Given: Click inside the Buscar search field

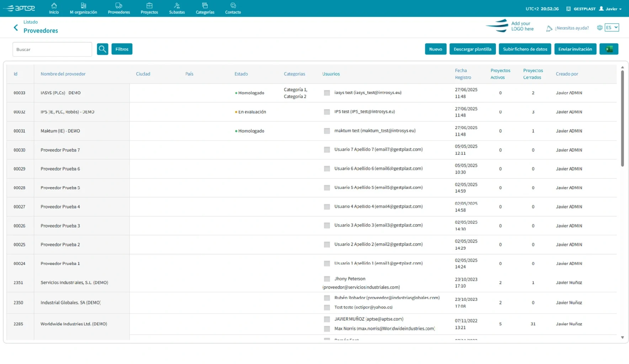Looking at the screenshot, I should [52, 49].
